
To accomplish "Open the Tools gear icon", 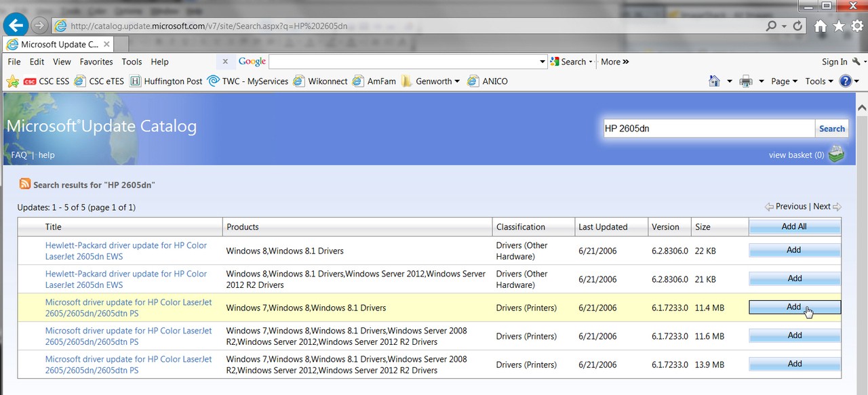I will pyautogui.click(x=857, y=26).
